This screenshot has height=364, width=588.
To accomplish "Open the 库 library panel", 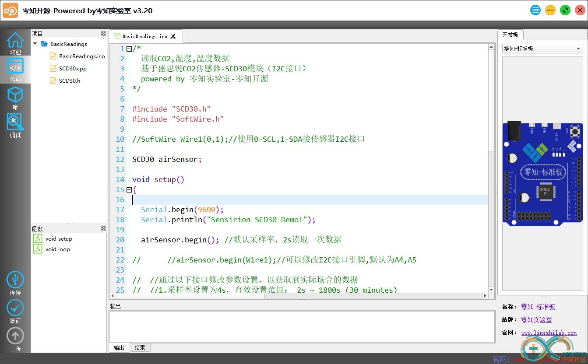I will [x=15, y=98].
